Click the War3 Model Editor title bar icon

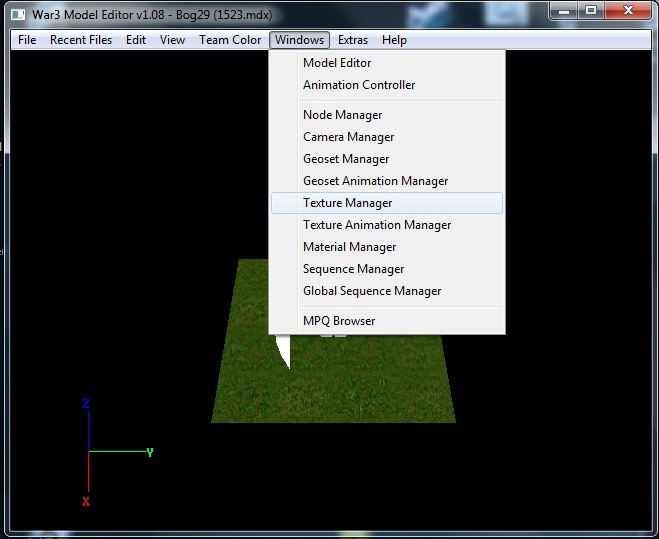coord(18,15)
